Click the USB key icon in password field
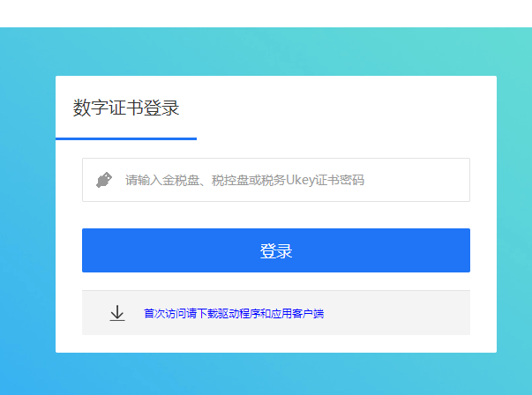The image size is (532, 395). click(x=104, y=180)
